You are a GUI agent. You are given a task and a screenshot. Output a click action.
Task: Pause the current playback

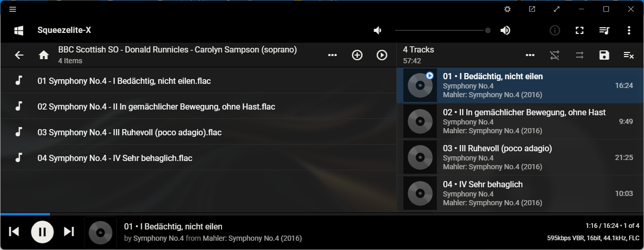click(42, 231)
